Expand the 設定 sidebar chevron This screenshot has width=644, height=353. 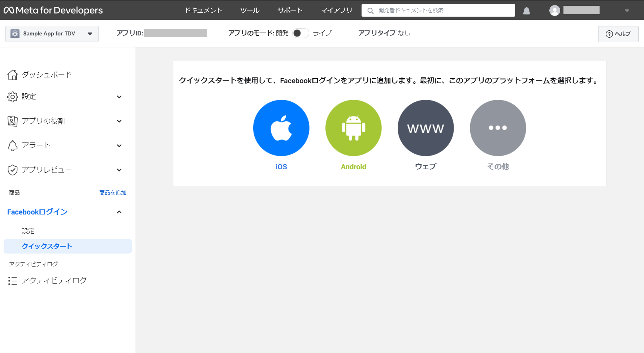click(x=119, y=97)
